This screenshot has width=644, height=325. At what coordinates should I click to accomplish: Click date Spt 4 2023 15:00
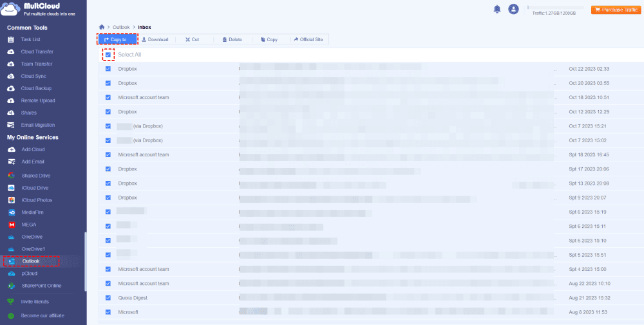[588, 269]
